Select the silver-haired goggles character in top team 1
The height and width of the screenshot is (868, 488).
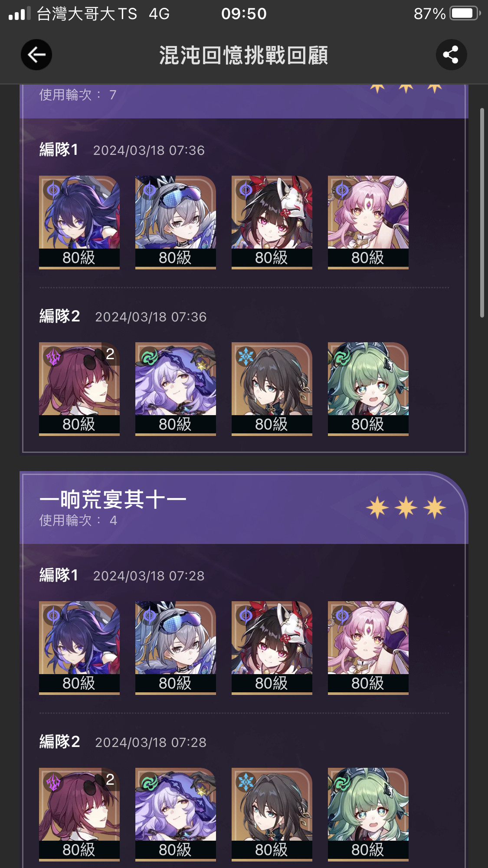(176, 222)
